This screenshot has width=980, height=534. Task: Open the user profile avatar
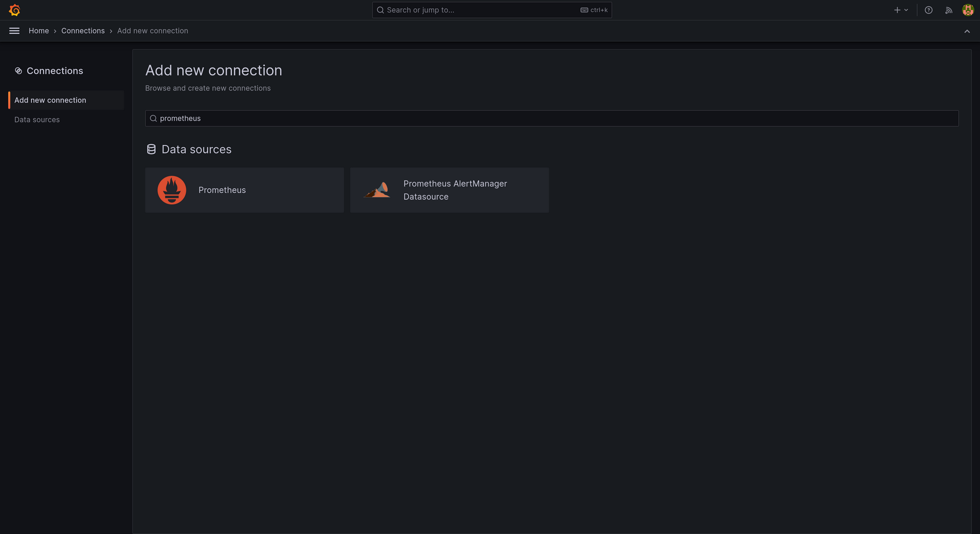[968, 10]
